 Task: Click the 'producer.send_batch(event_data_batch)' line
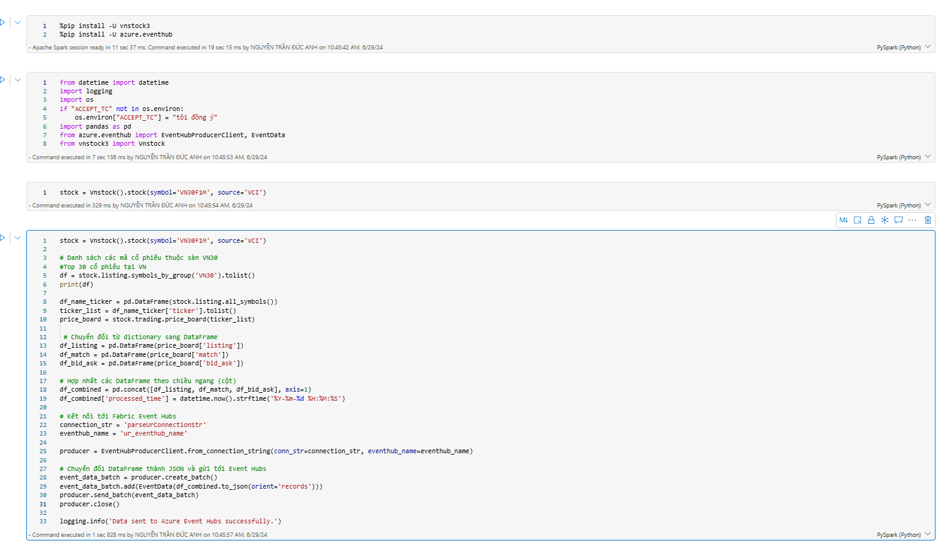(129, 495)
